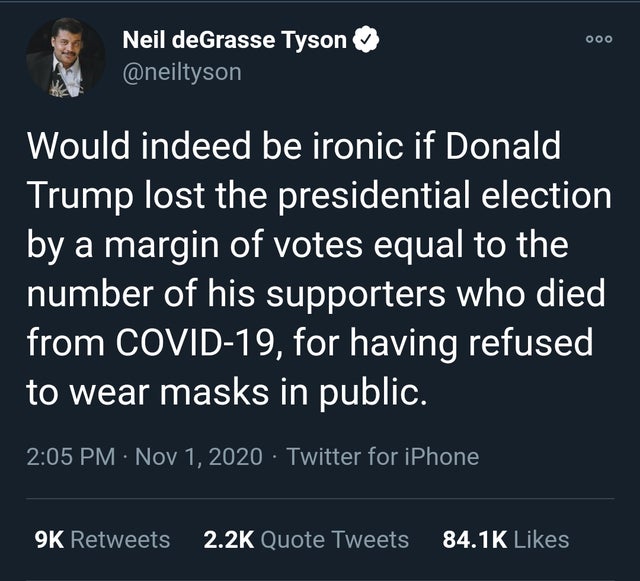
Task: Visit the @neiltyson handle link
Action: tap(181, 72)
